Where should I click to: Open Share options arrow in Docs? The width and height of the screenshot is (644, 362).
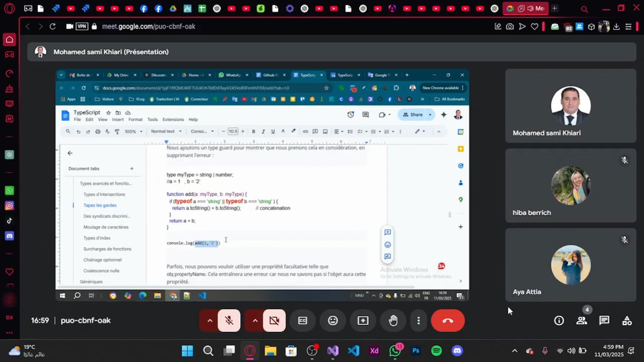430,115
